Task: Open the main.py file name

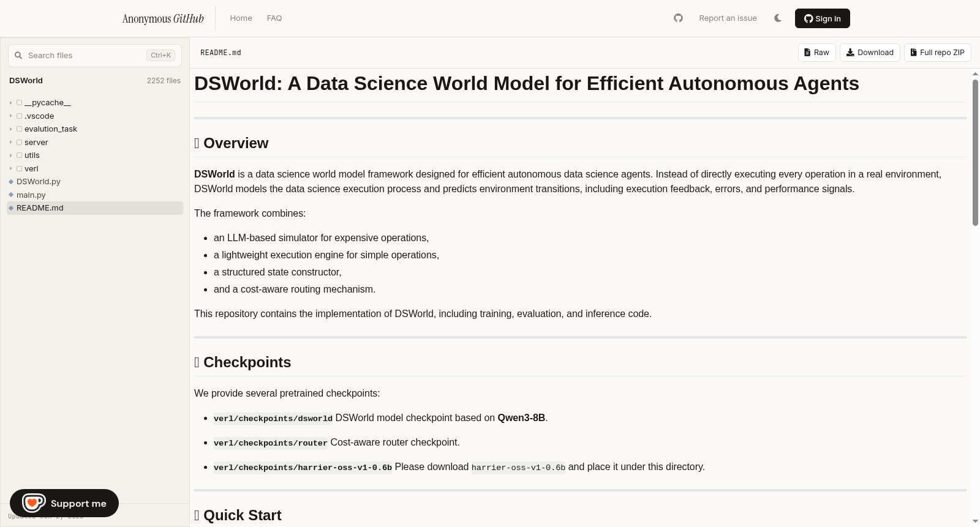Action: pyautogui.click(x=31, y=195)
